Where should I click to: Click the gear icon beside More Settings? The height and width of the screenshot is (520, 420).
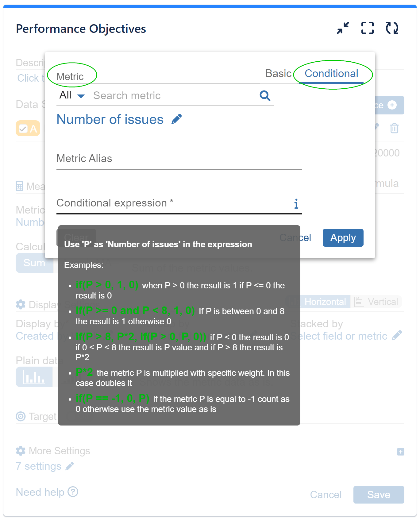20,451
